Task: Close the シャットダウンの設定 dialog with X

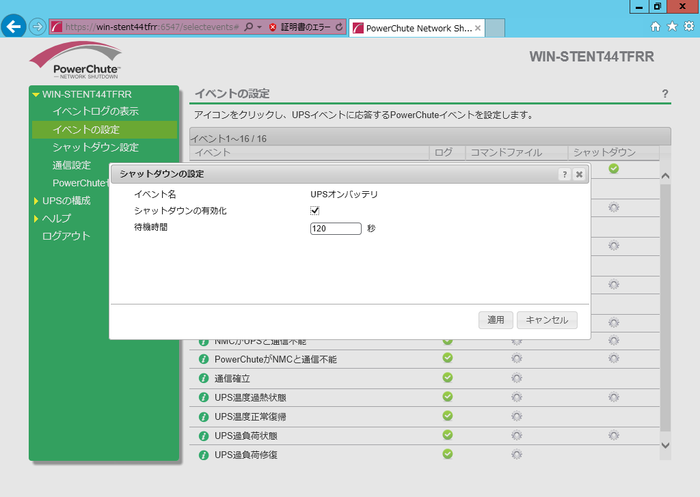Action: pyautogui.click(x=579, y=174)
